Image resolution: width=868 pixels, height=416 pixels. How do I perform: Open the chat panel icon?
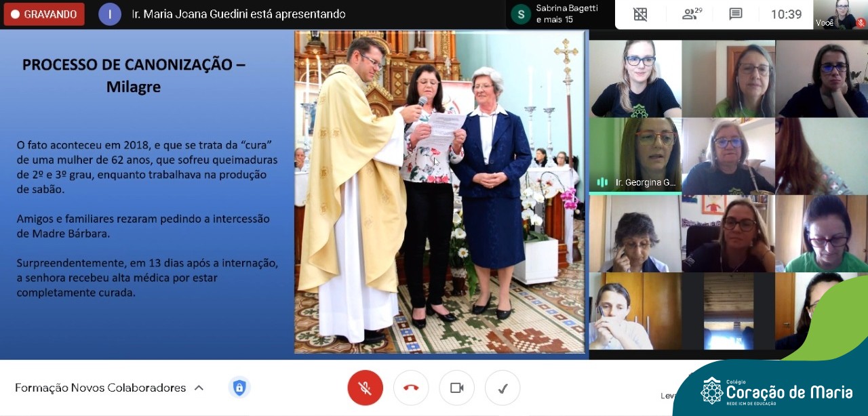coord(736,14)
